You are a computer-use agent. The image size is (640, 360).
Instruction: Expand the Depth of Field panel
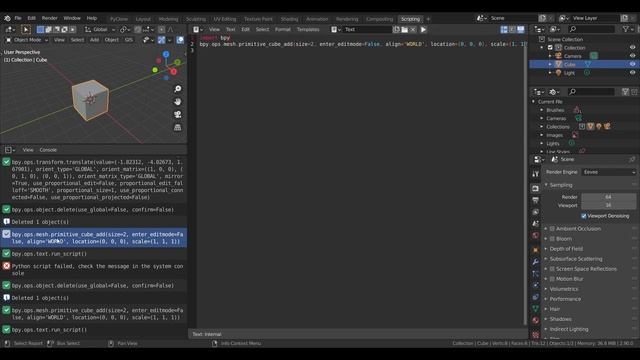(x=566, y=249)
